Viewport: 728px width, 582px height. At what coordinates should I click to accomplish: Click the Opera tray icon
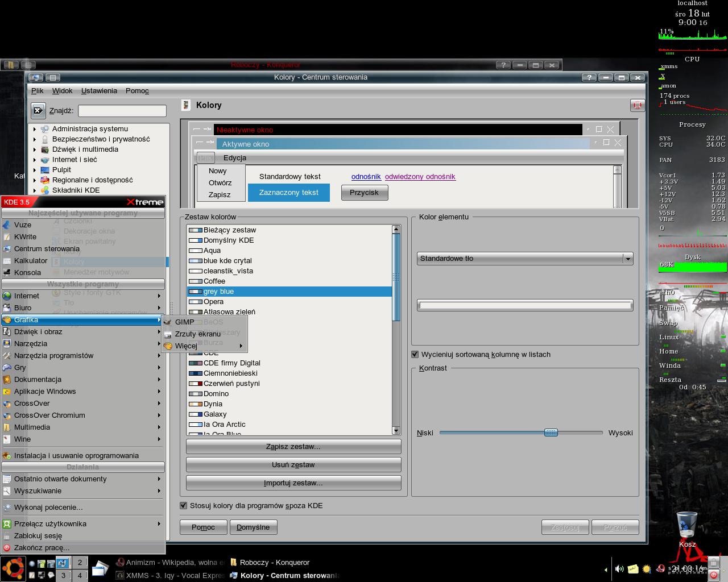click(x=660, y=568)
